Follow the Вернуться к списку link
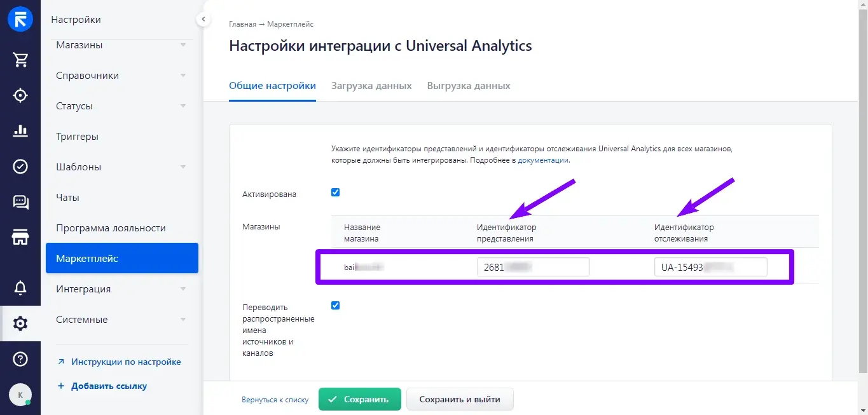This screenshot has height=415, width=868. tap(275, 400)
